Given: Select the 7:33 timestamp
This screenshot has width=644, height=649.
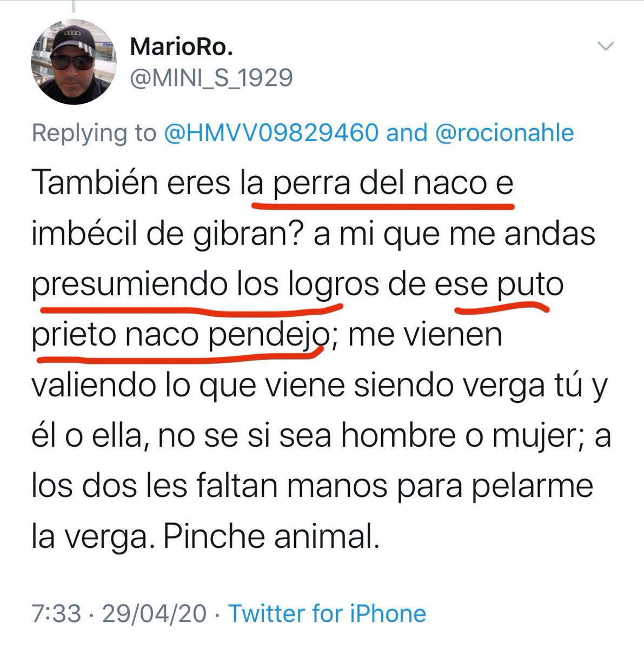Looking at the screenshot, I should pyautogui.click(x=56, y=614).
